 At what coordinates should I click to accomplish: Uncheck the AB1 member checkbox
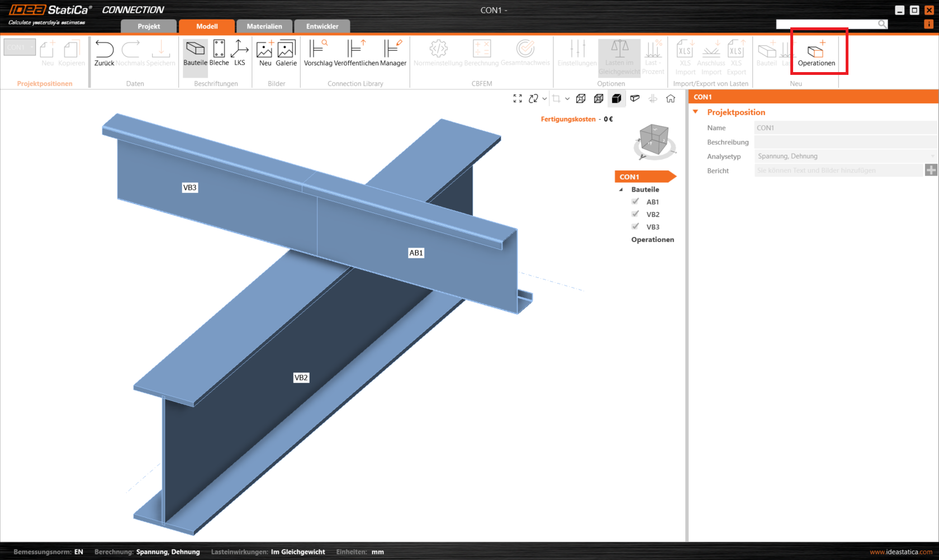[636, 202]
